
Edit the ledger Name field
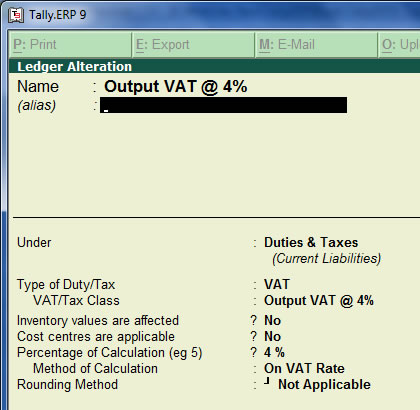[x=176, y=87]
